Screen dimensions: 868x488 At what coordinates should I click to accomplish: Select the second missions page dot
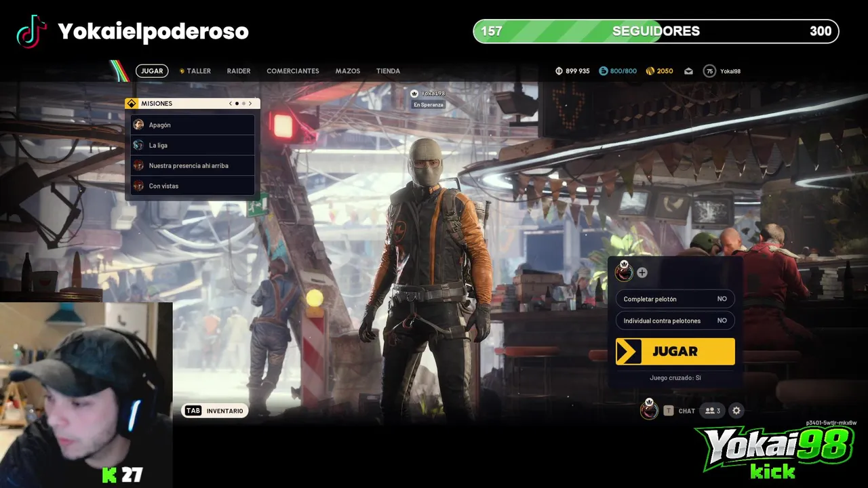tap(243, 104)
